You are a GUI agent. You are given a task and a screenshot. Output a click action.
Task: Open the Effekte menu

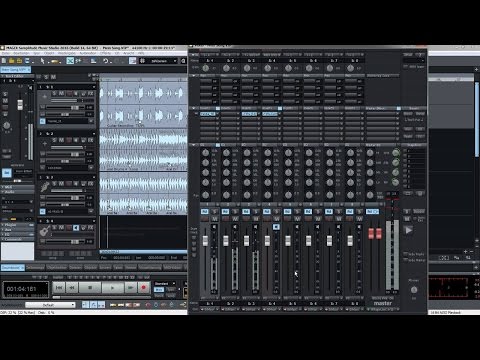point(105,53)
